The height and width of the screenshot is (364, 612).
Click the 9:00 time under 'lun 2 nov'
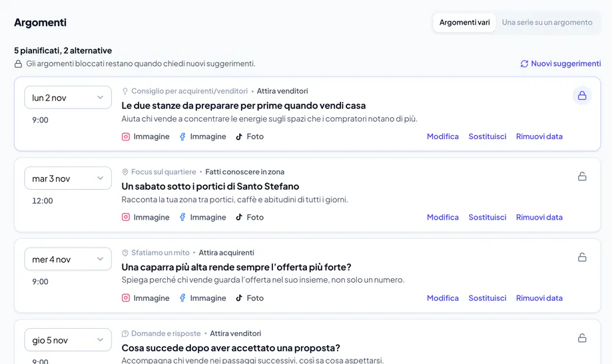[40, 120]
